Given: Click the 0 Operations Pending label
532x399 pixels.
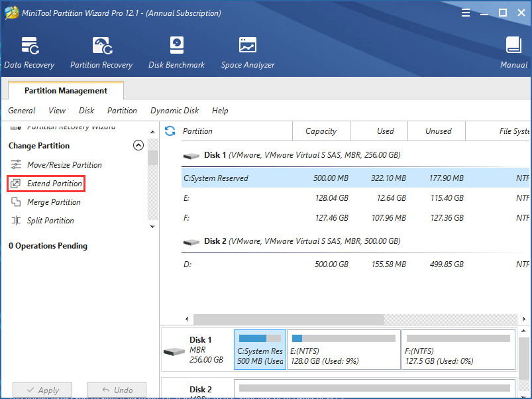Looking at the screenshot, I should tap(48, 246).
